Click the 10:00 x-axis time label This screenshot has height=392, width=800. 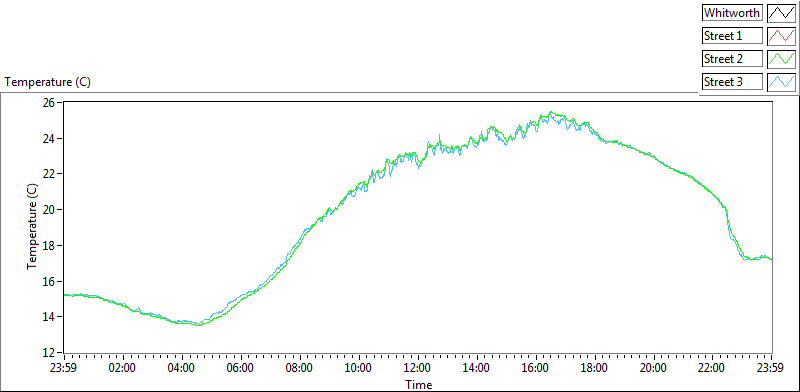(x=359, y=369)
